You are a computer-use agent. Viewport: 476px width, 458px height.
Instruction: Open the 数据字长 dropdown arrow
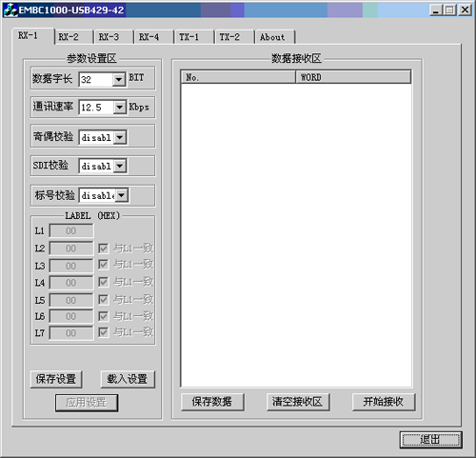point(119,79)
